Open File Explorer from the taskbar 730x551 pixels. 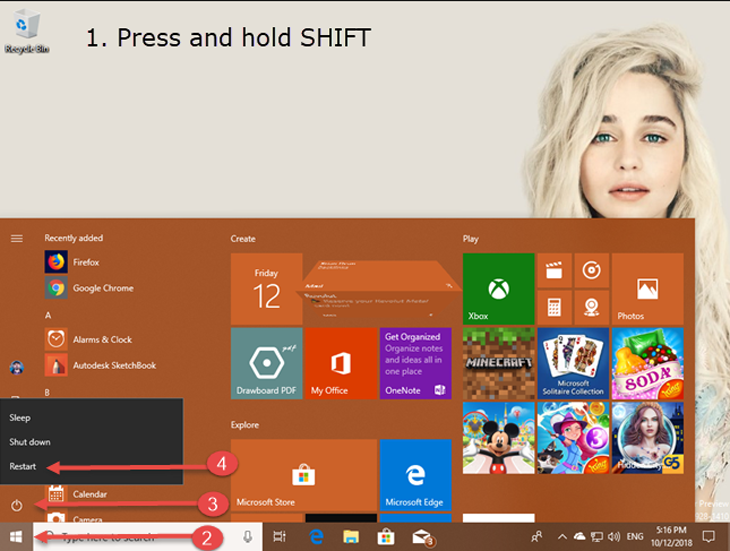tap(351, 537)
